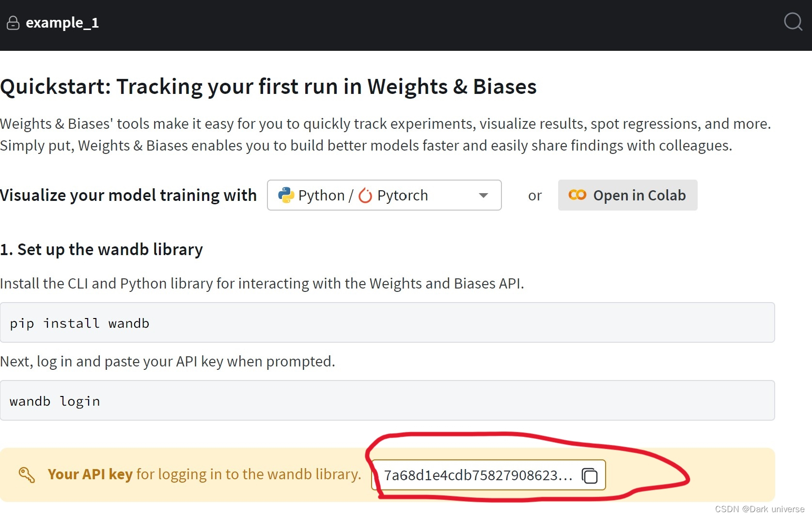The image size is (812, 517).
Task: Select the wandb login code block
Action: click(x=387, y=400)
